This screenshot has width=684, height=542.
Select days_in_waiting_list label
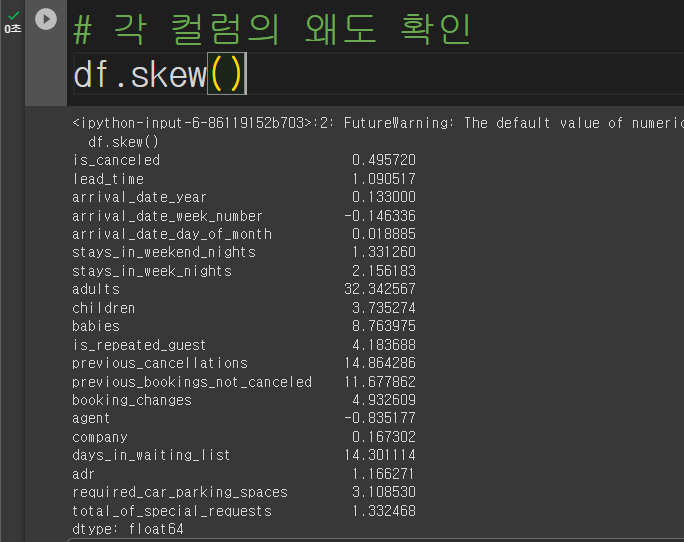(x=151, y=455)
